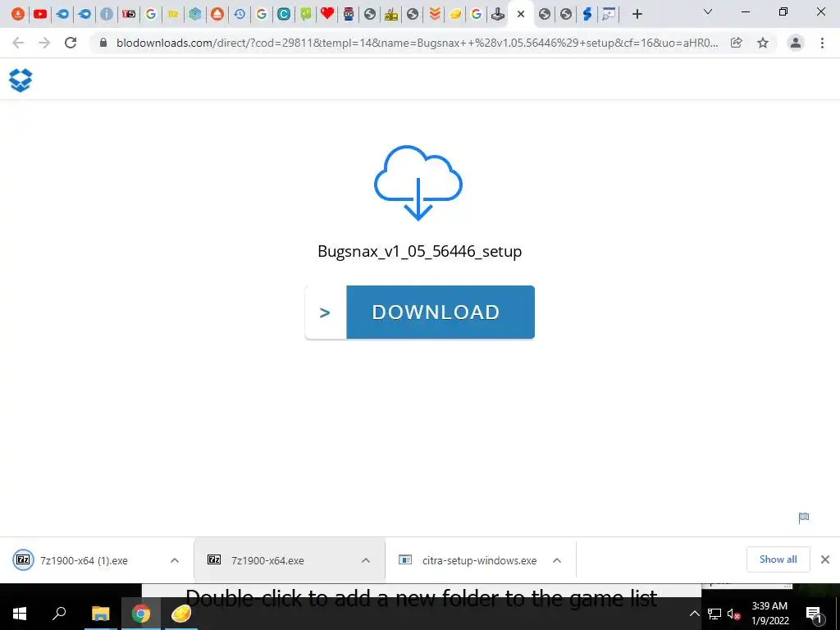Screen dimensions: 840x630
Task: Expand options for citra-setup-windows.exe
Action: click(x=557, y=560)
